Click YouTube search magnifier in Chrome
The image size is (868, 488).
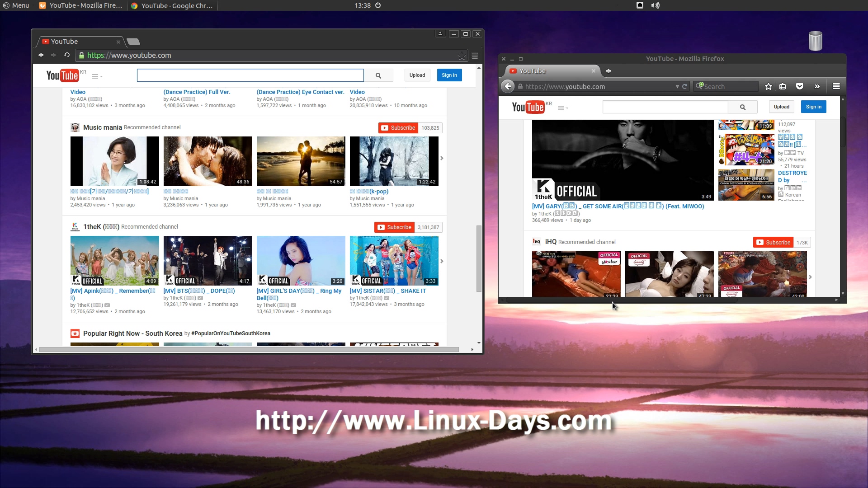[x=378, y=75]
